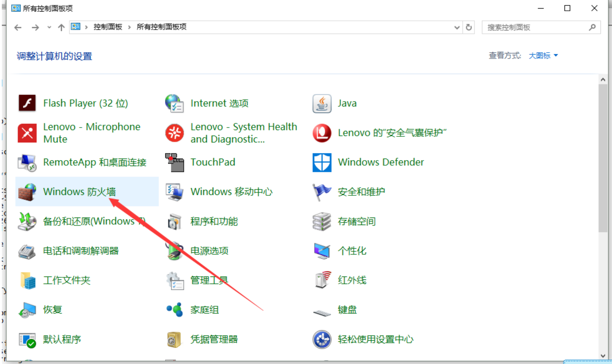
Task: Click the control panel icon in address bar
Action: 76,27
